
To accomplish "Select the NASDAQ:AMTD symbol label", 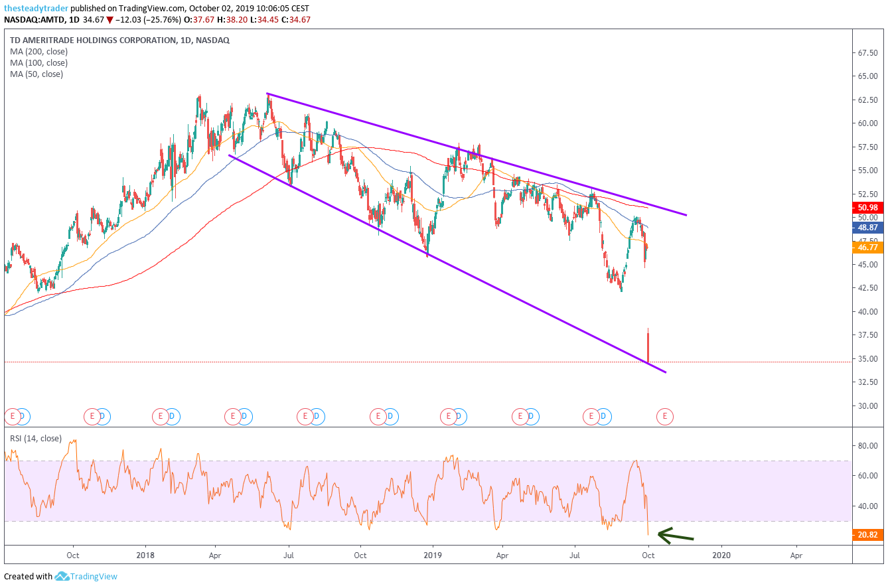I will [35, 19].
